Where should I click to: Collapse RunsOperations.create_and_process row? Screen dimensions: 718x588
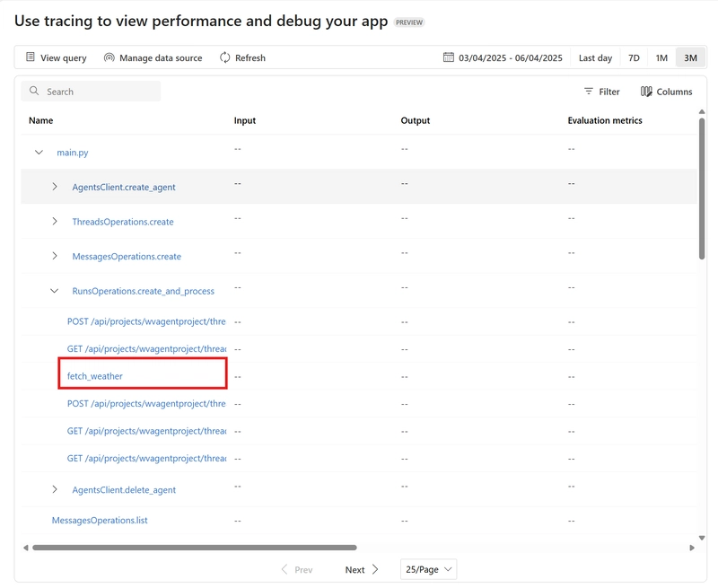click(54, 291)
